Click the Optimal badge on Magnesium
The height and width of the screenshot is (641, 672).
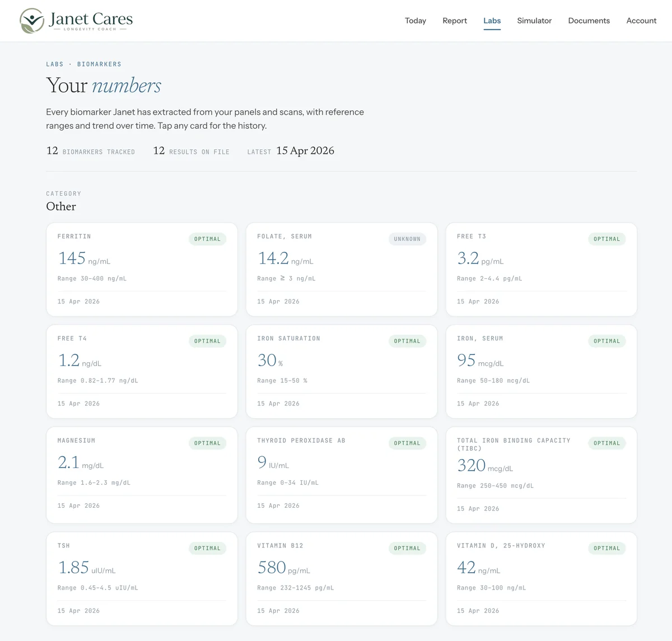[207, 443]
